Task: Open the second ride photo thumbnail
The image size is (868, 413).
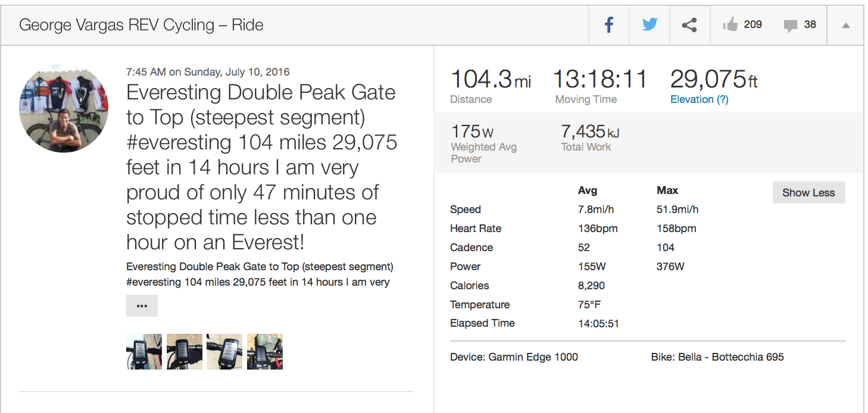Action: coord(185,352)
